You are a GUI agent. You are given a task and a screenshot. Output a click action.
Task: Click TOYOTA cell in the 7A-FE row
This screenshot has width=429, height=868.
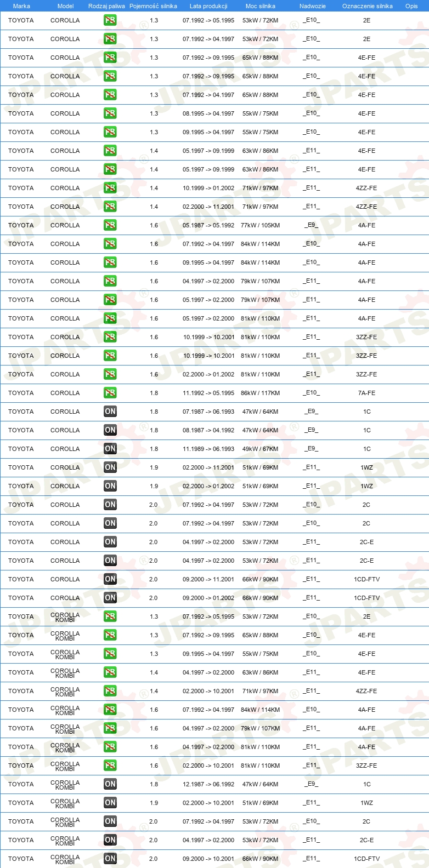coord(21,393)
